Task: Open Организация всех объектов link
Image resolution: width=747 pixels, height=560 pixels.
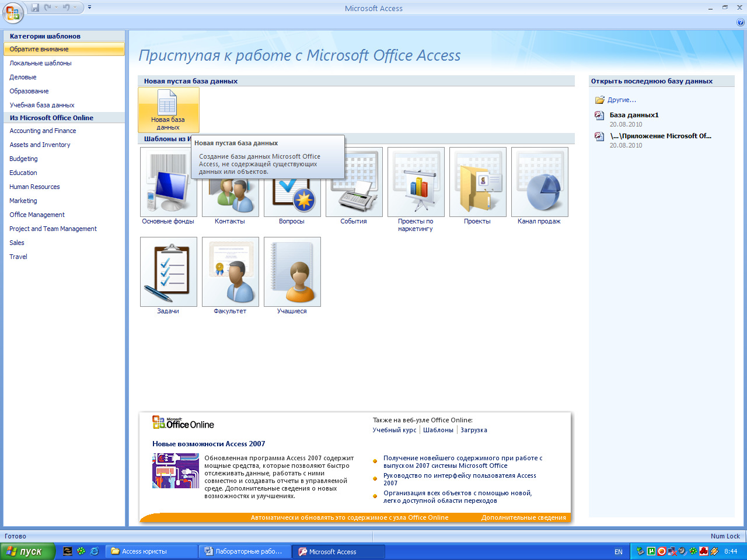Action: 458,497
